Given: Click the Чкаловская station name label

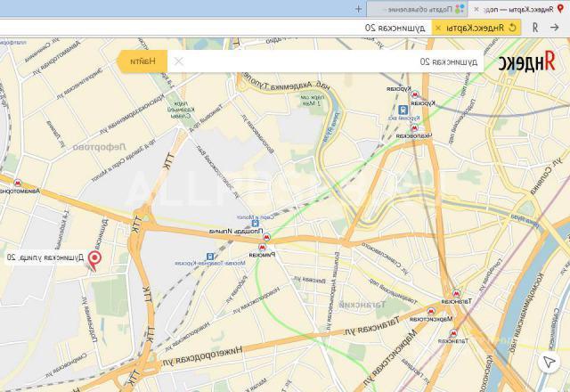Looking at the screenshot, I should click(414, 135).
